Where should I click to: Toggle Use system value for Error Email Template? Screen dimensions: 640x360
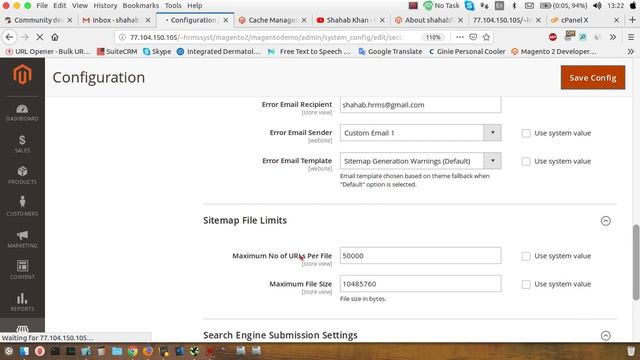coord(526,161)
